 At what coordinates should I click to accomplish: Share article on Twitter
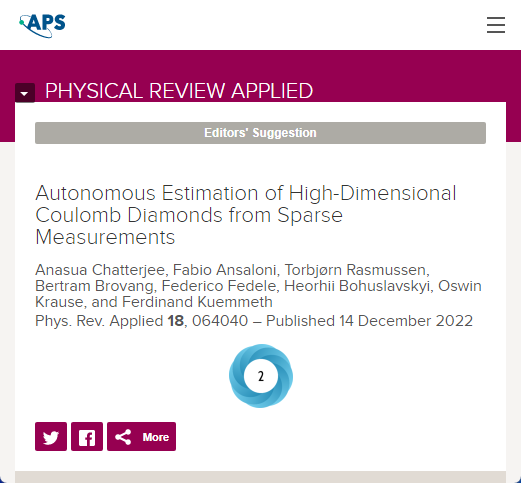click(51, 436)
